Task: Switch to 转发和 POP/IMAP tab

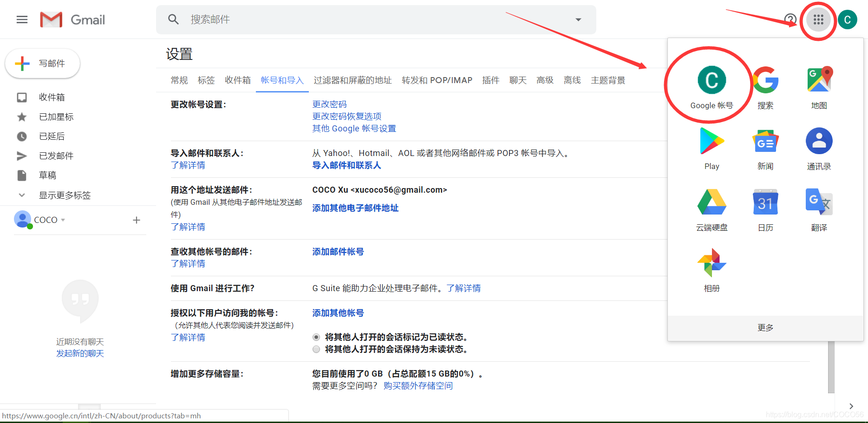Action: [x=437, y=80]
